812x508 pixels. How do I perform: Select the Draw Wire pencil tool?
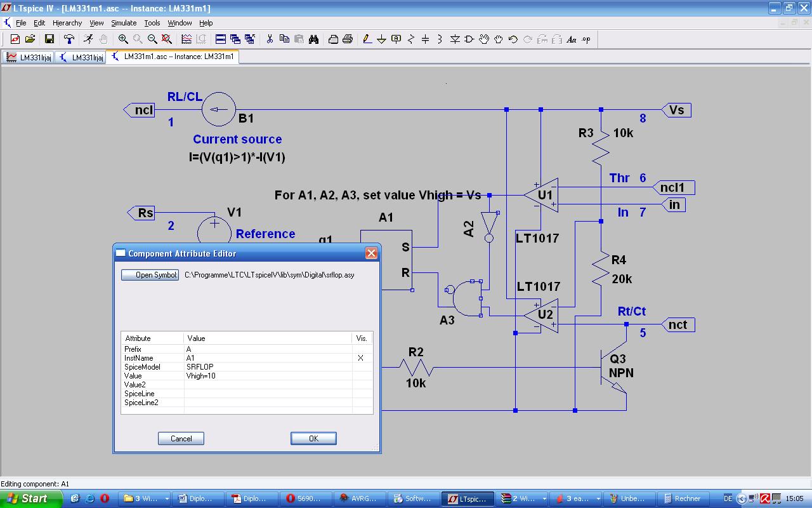[x=367, y=39]
